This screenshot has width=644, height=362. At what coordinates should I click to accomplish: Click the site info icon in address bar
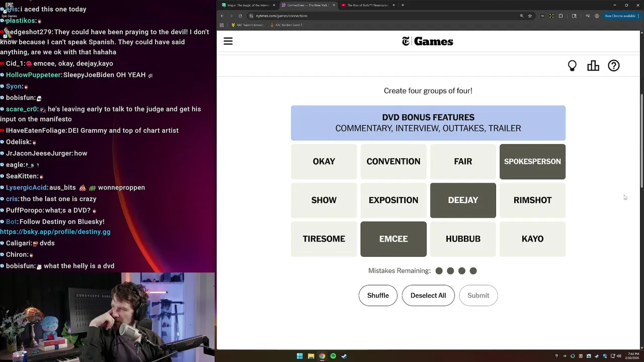click(x=251, y=16)
